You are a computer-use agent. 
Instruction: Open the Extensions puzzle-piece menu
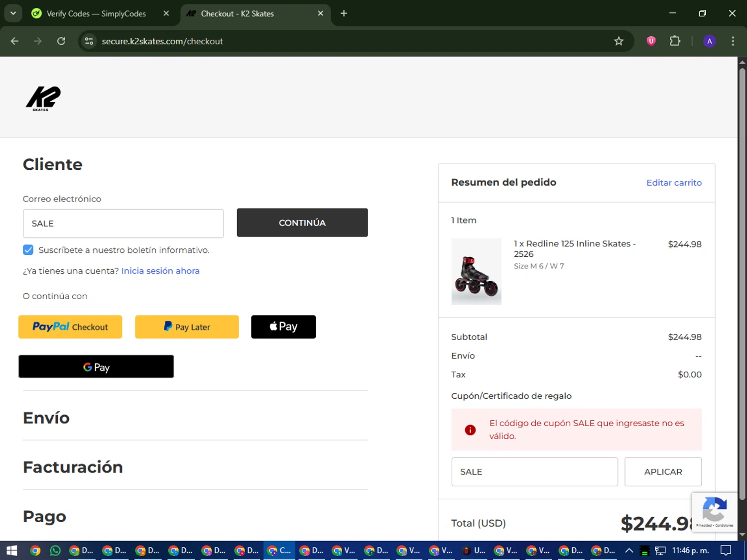pyautogui.click(x=675, y=41)
